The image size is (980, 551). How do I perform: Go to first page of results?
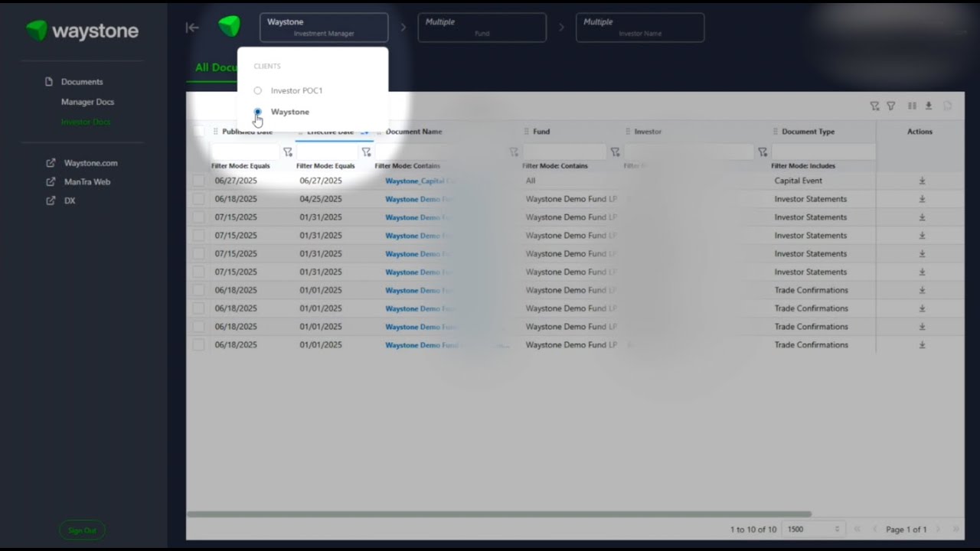coord(857,530)
